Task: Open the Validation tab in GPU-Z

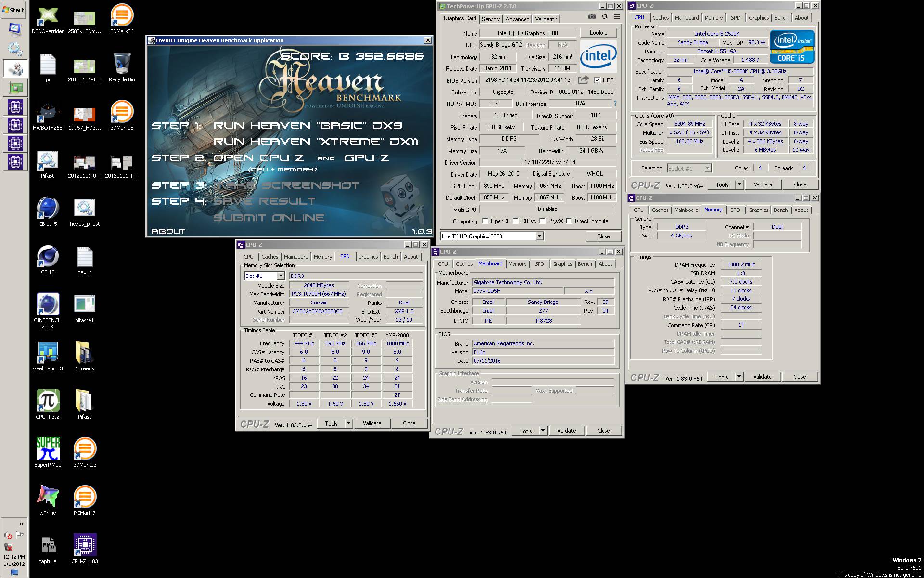Action: pyautogui.click(x=546, y=19)
